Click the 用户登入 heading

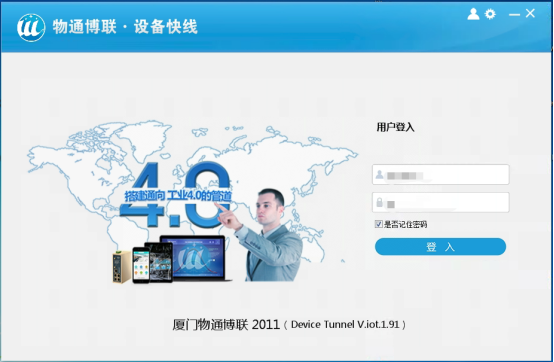tap(395, 127)
